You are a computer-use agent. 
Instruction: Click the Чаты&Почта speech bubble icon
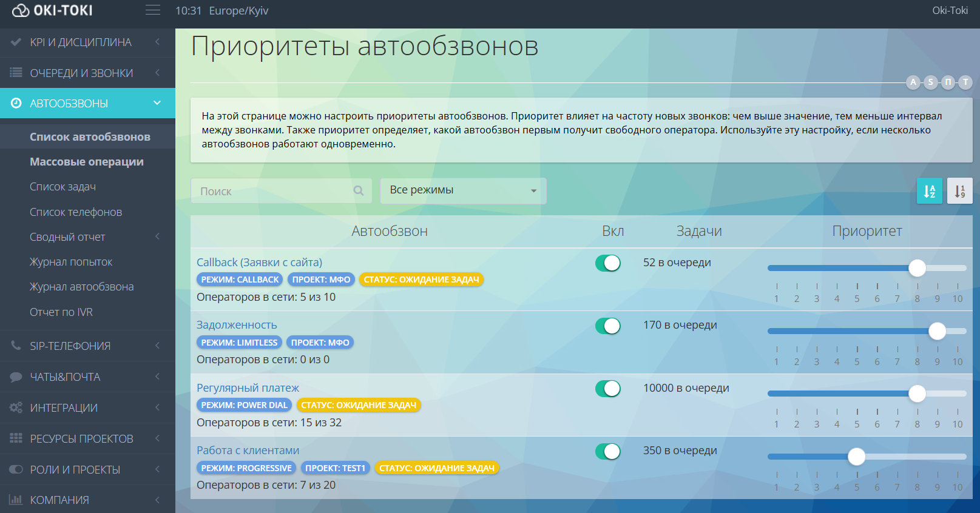coord(16,377)
